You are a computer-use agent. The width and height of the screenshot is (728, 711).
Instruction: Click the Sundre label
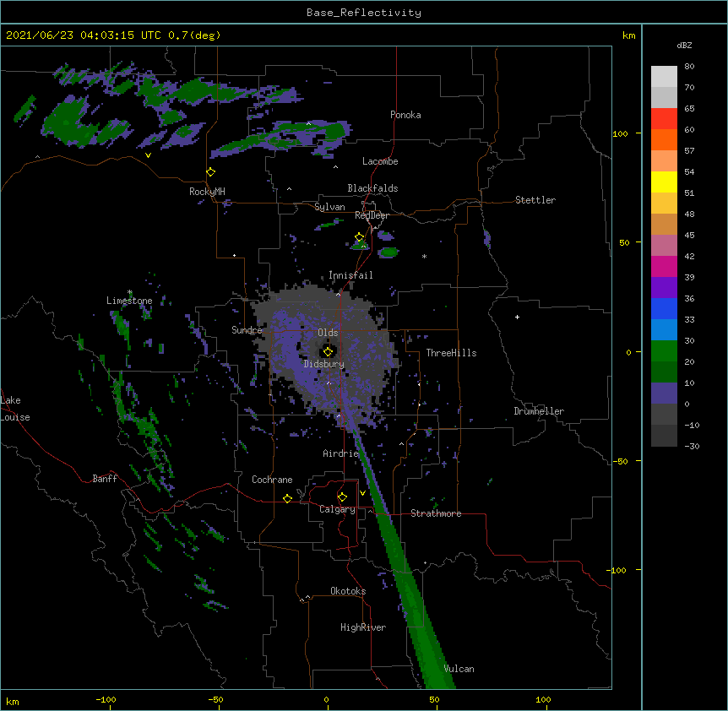[247, 330]
